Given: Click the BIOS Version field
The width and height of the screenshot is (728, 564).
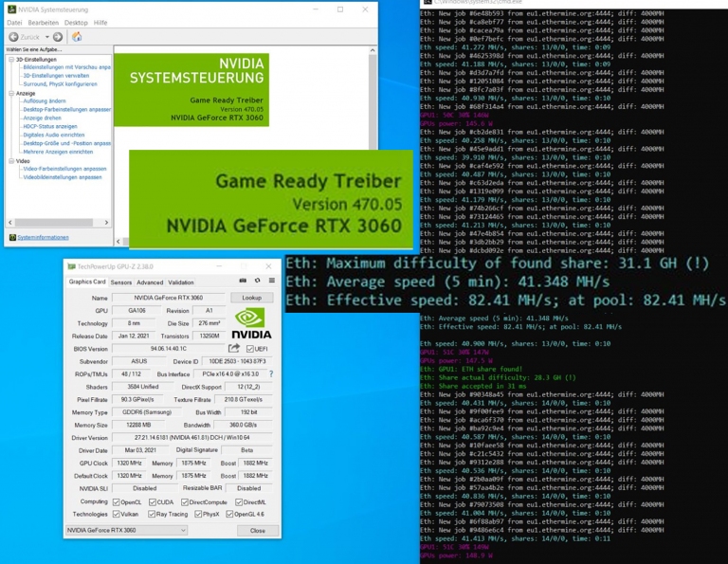Looking at the screenshot, I should point(169,349).
